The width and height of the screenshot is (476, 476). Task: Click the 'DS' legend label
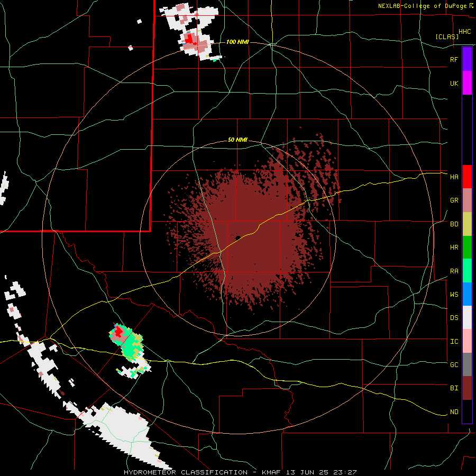[x=454, y=317]
